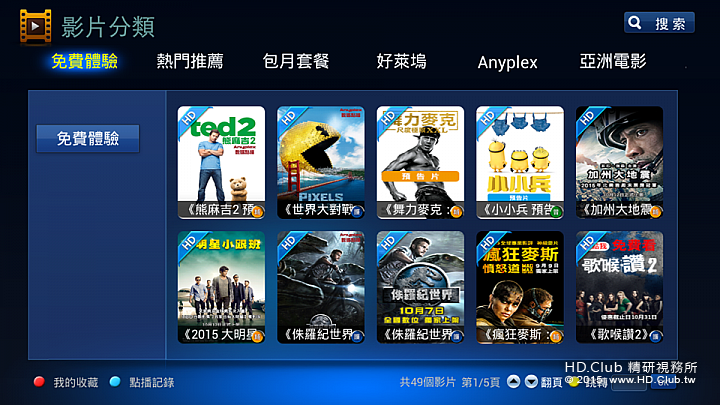Switch to the 熱門推薦 tab
This screenshot has width=720, height=405.
pyautogui.click(x=190, y=61)
